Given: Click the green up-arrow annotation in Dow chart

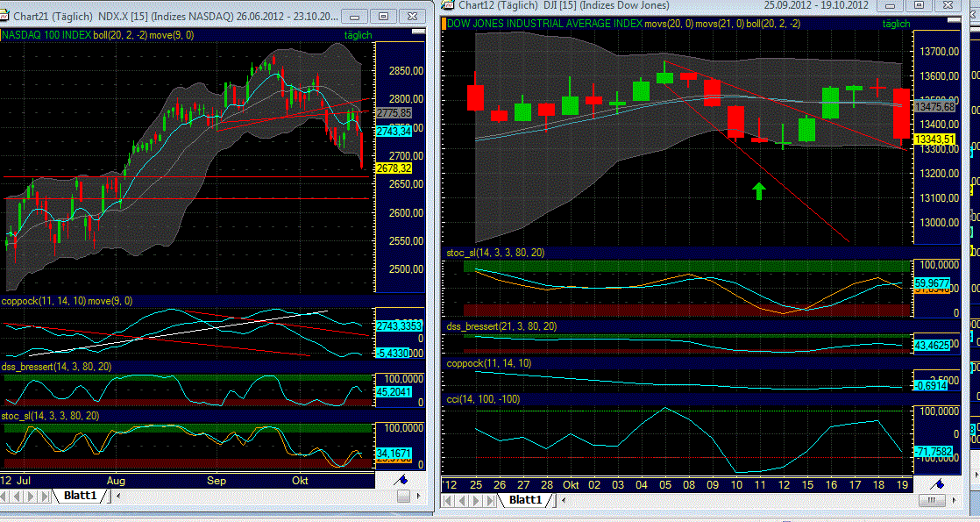Looking at the screenshot, I should pos(757,189).
